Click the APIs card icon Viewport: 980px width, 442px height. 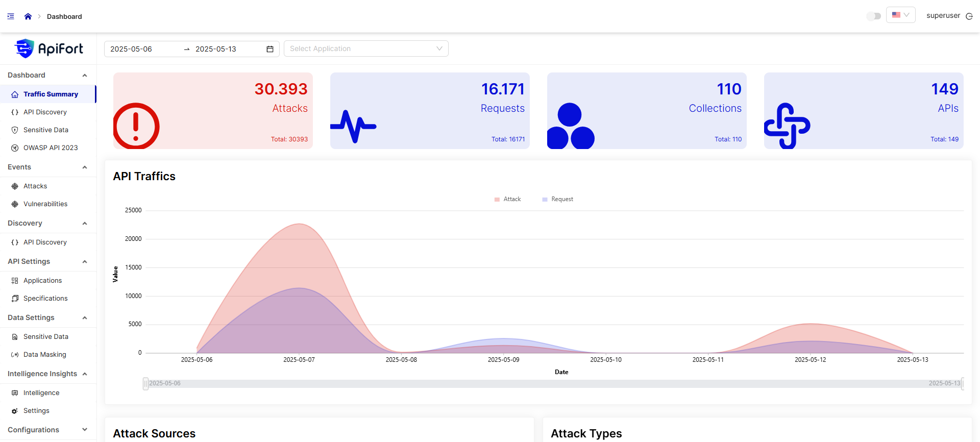787,126
